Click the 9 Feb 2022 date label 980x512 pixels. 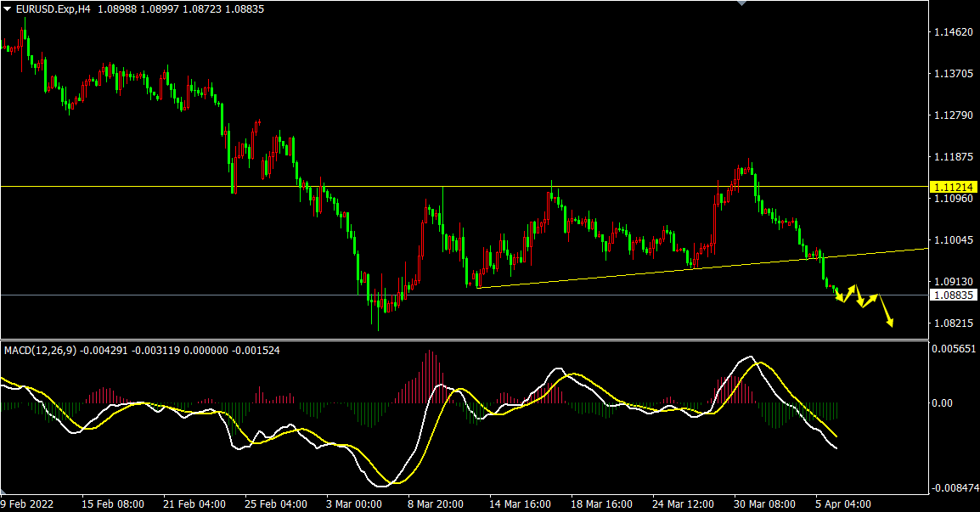(28, 503)
